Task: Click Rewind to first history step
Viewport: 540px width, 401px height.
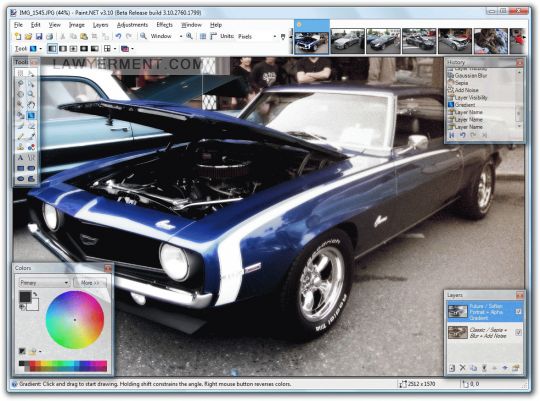Action: pyautogui.click(x=451, y=135)
